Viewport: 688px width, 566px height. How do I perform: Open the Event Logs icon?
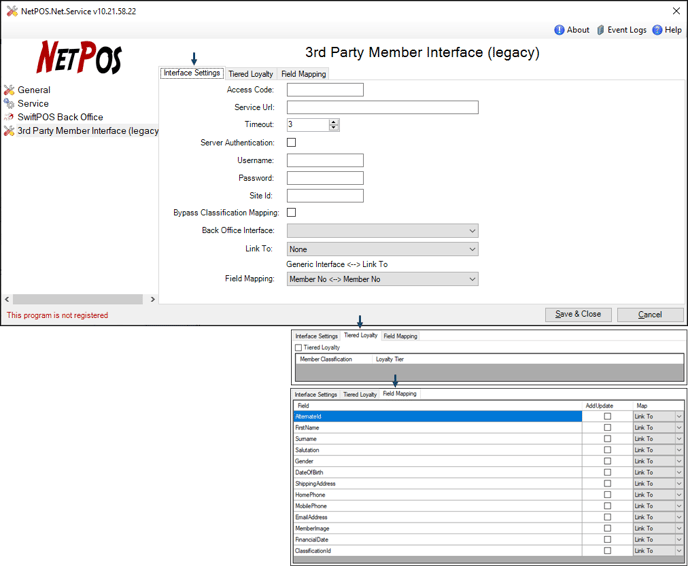(x=600, y=30)
